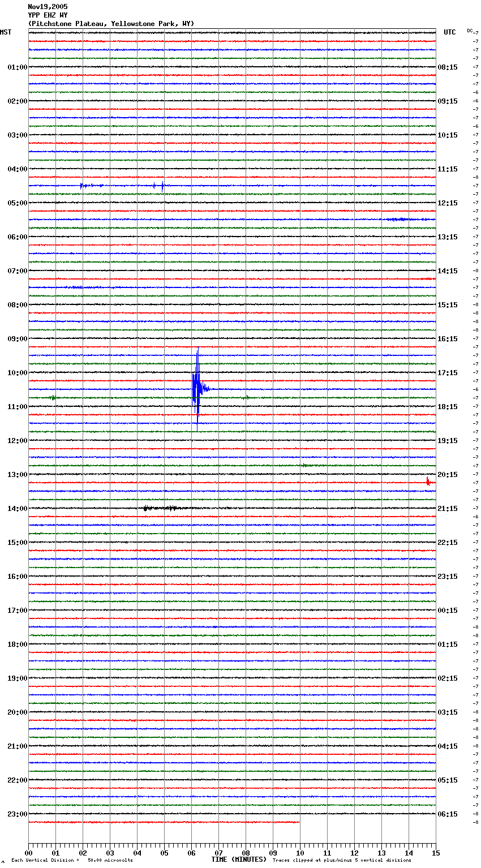Select the 01:00 MST time label
Viewport: 481px width, 868px height.
[x=18, y=67]
